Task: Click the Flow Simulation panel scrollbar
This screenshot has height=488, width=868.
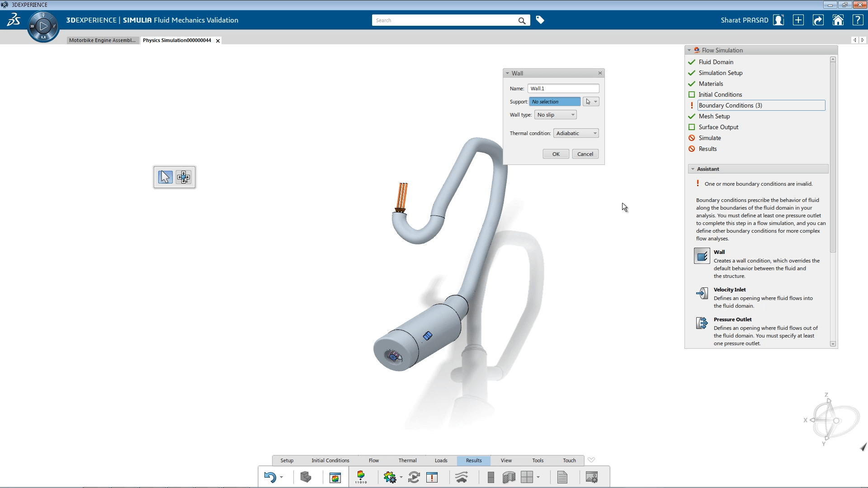Action: coord(833,158)
